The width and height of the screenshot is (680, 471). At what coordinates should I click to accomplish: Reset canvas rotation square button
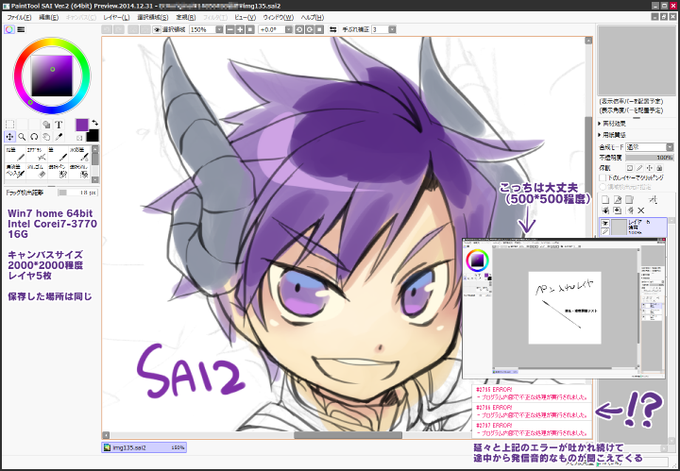click(320, 29)
